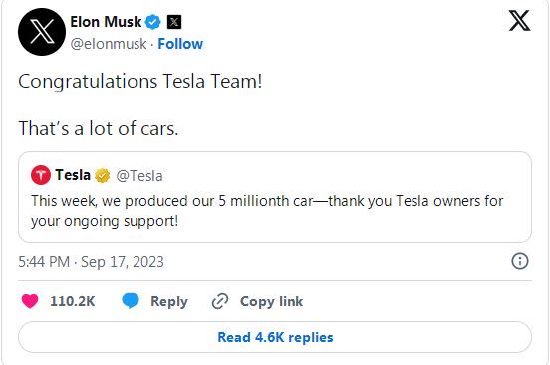The image size is (550, 365).
Task: Select the Copy link text
Action: [271, 302]
